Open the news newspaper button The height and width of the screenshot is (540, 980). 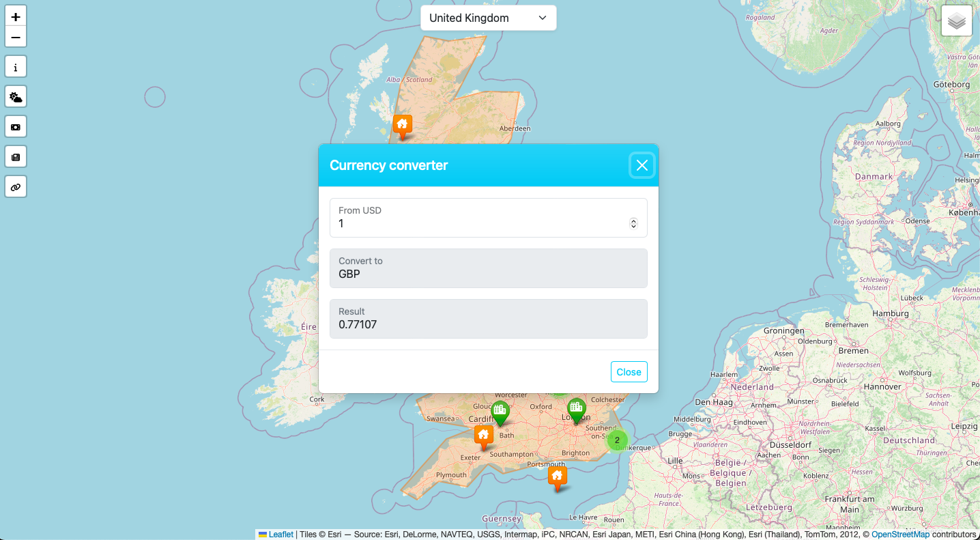[16, 157]
